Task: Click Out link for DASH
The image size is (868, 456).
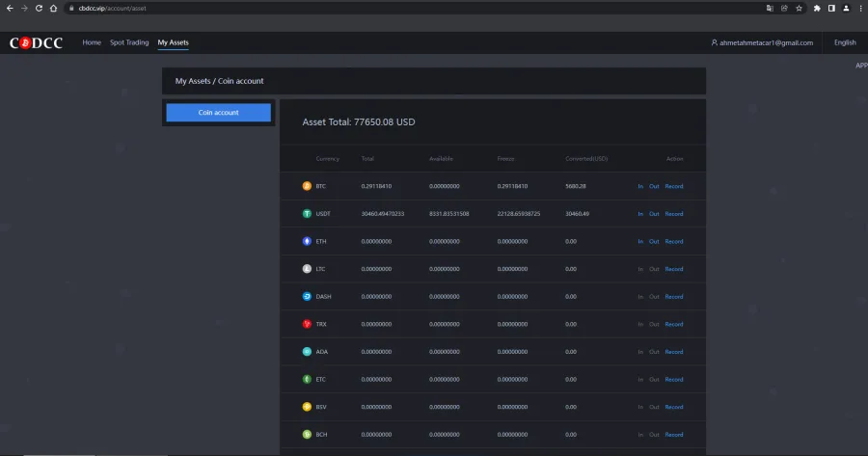Action: pyautogui.click(x=654, y=297)
